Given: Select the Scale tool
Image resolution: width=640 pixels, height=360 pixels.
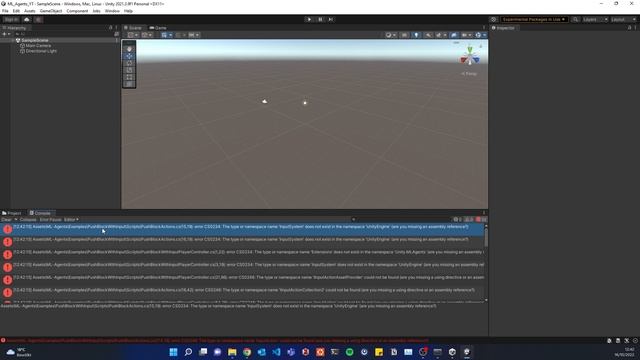Looking at the screenshot, I should tap(129, 70).
